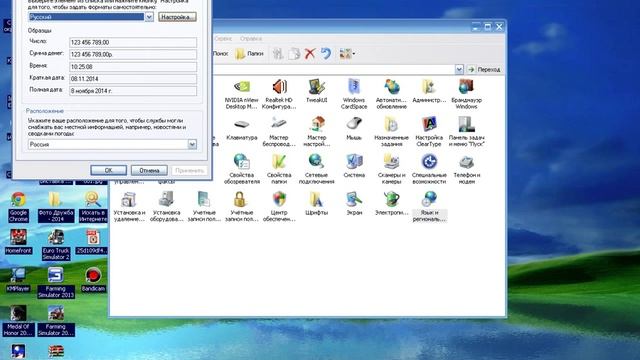Viewport: 640px width, 360px height.
Task: Select Medal Of Honor desktop icon
Action: pyautogui.click(x=18, y=320)
